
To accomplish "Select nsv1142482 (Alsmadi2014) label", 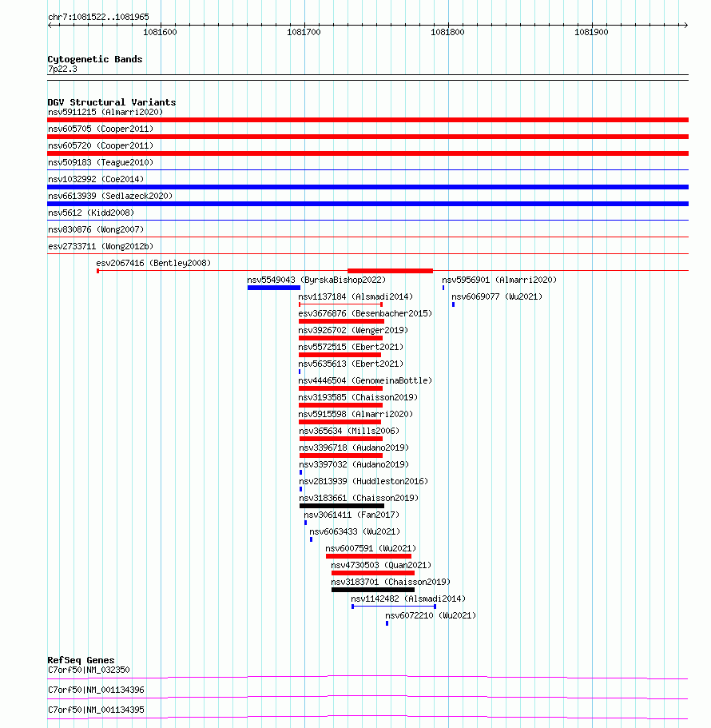I will (408, 599).
